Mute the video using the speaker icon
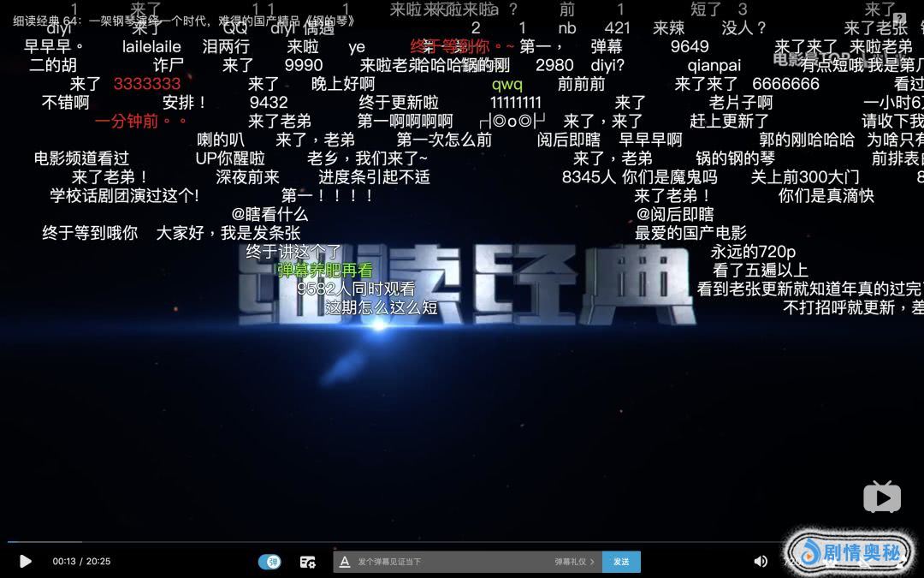The height and width of the screenshot is (578, 924). coord(760,562)
